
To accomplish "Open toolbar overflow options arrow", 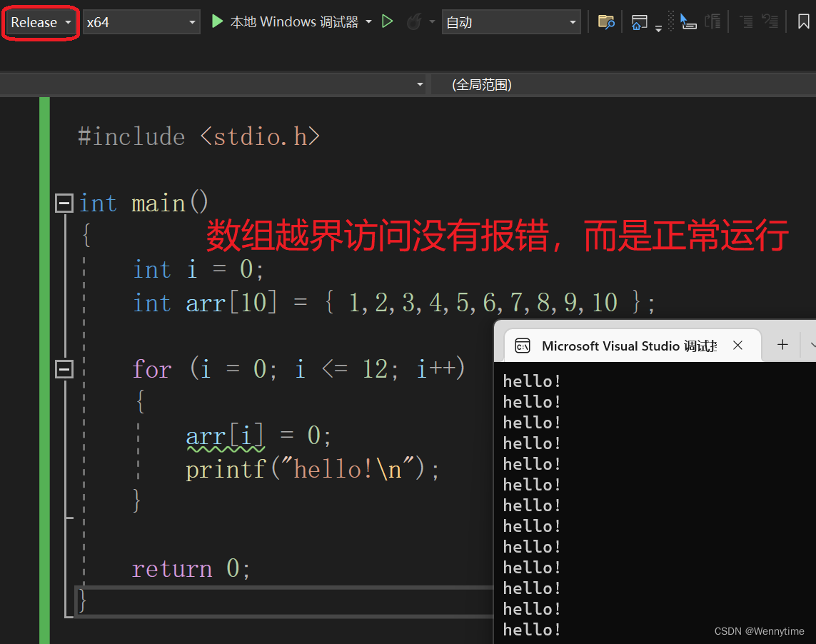I will pos(658,29).
